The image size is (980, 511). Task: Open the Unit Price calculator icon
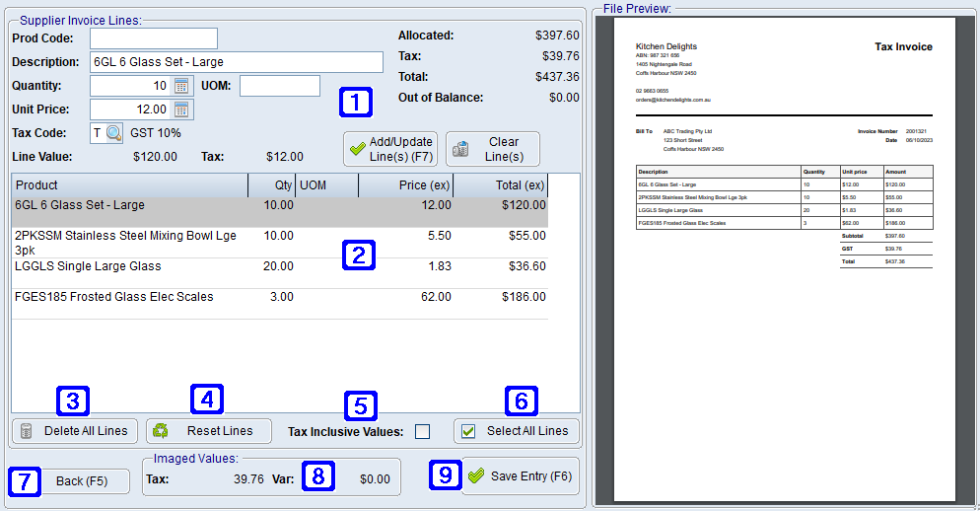point(181,109)
